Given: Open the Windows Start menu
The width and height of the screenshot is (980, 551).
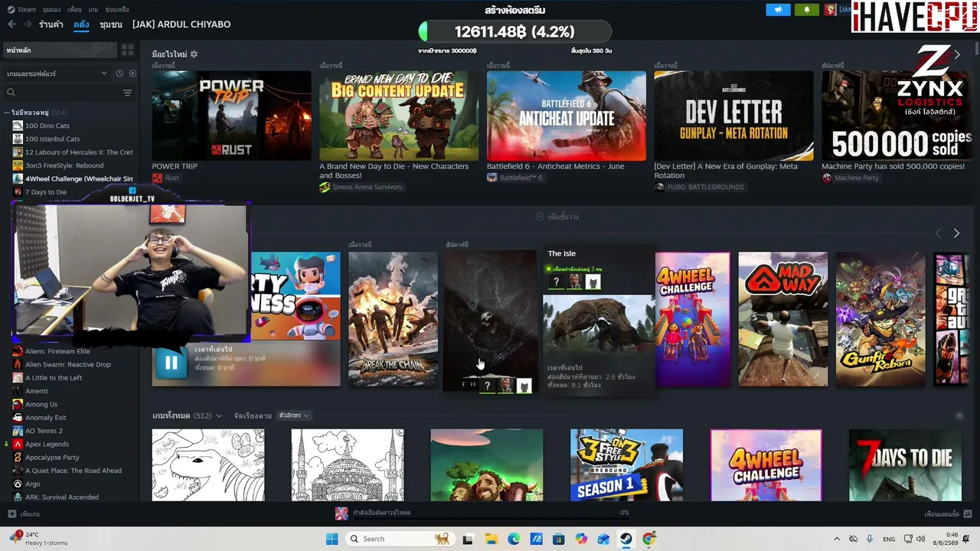Looking at the screenshot, I should 332,539.
